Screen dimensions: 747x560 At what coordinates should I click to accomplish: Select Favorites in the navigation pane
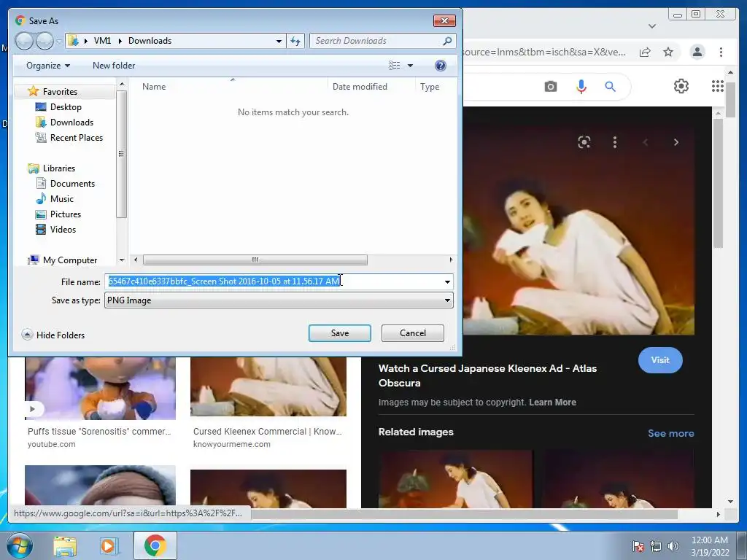(60, 91)
